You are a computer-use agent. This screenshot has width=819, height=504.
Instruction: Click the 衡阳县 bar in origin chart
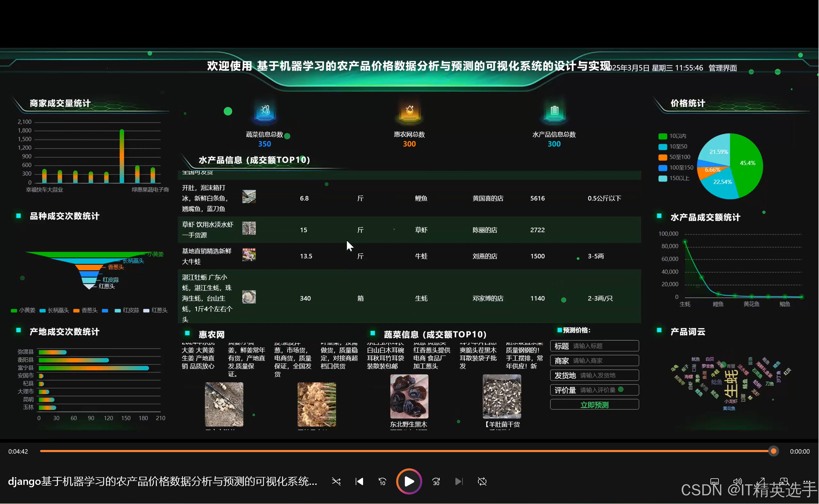click(x=74, y=360)
